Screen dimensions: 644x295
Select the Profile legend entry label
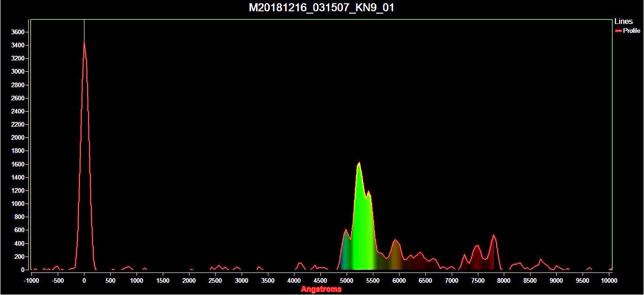click(x=631, y=31)
